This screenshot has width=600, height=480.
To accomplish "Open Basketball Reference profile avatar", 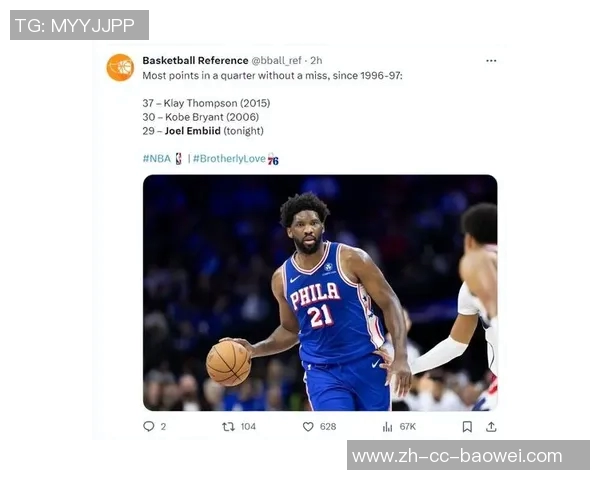I will [x=120, y=68].
